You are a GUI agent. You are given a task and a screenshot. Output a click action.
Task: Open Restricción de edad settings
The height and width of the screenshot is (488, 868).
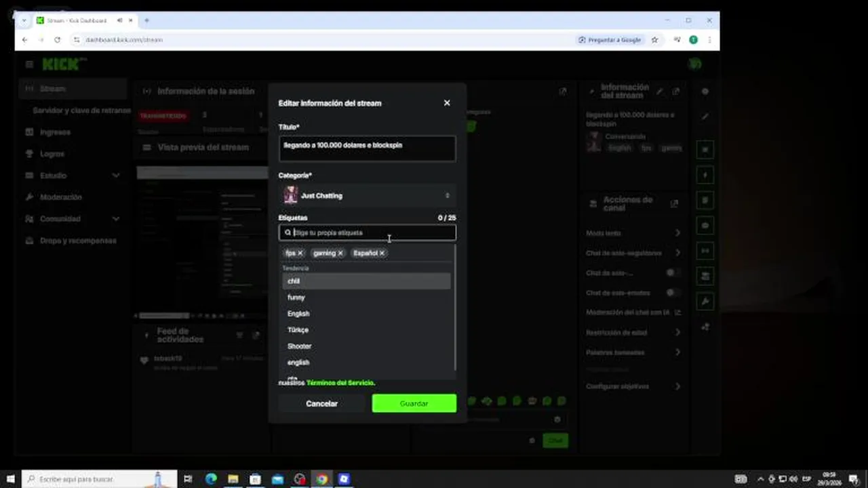(x=633, y=333)
